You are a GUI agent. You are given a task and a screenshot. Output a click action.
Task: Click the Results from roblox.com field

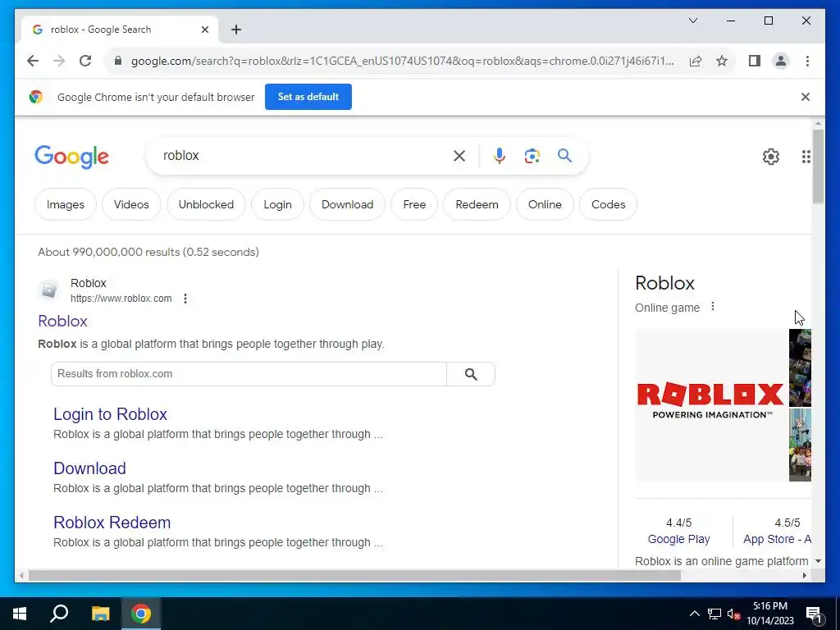pos(249,374)
